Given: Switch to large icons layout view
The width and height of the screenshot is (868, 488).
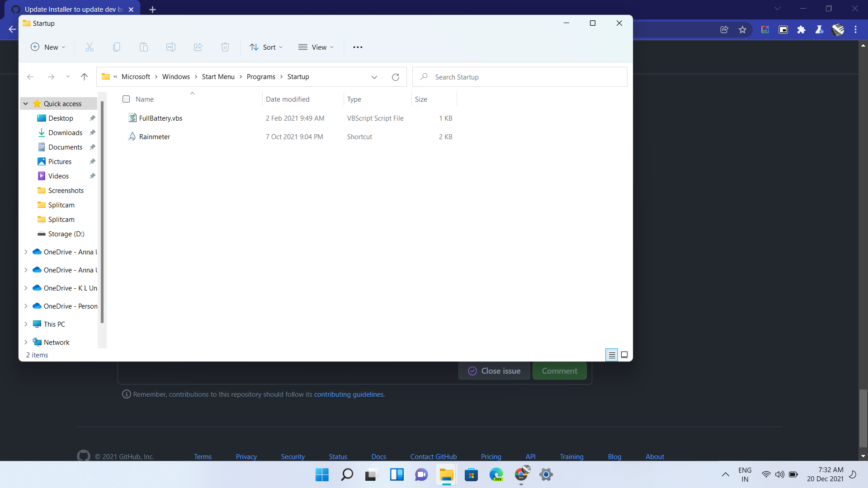Looking at the screenshot, I should click(624, 355).
